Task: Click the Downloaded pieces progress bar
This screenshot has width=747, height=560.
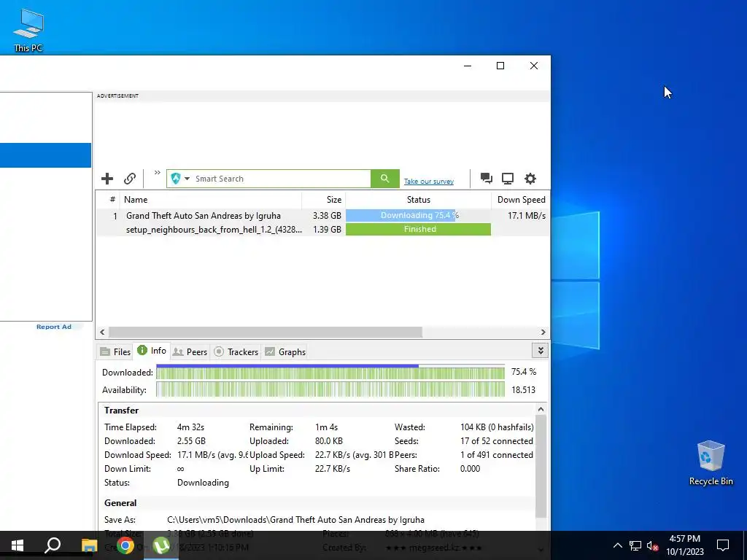Action: pos(330,373)
